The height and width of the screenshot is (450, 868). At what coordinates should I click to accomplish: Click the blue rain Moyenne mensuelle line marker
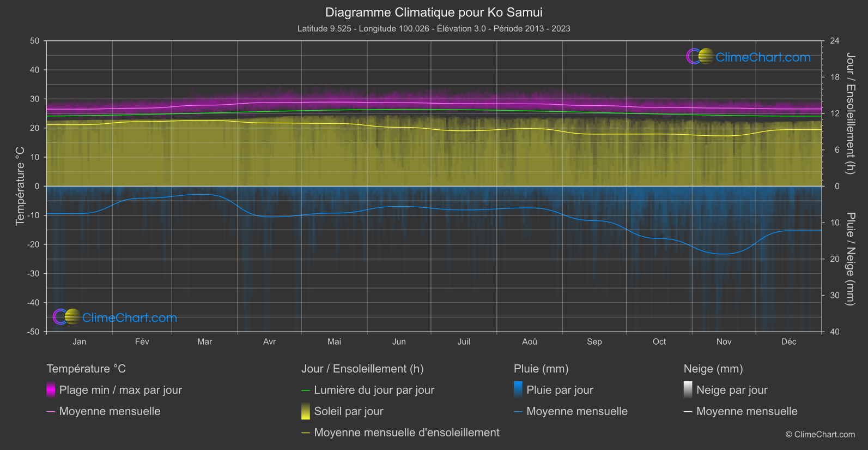pos(518,411)
